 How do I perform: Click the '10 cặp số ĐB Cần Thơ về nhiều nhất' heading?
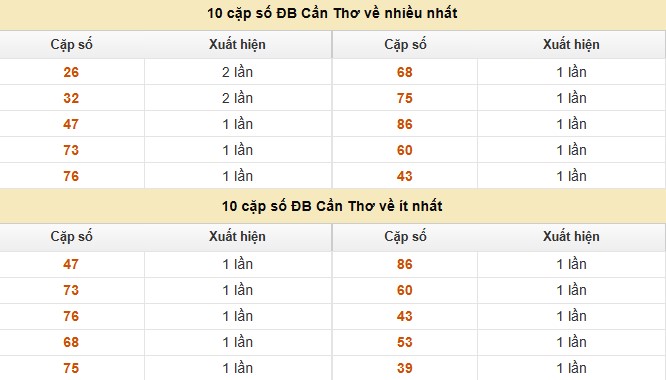point(332,13)
